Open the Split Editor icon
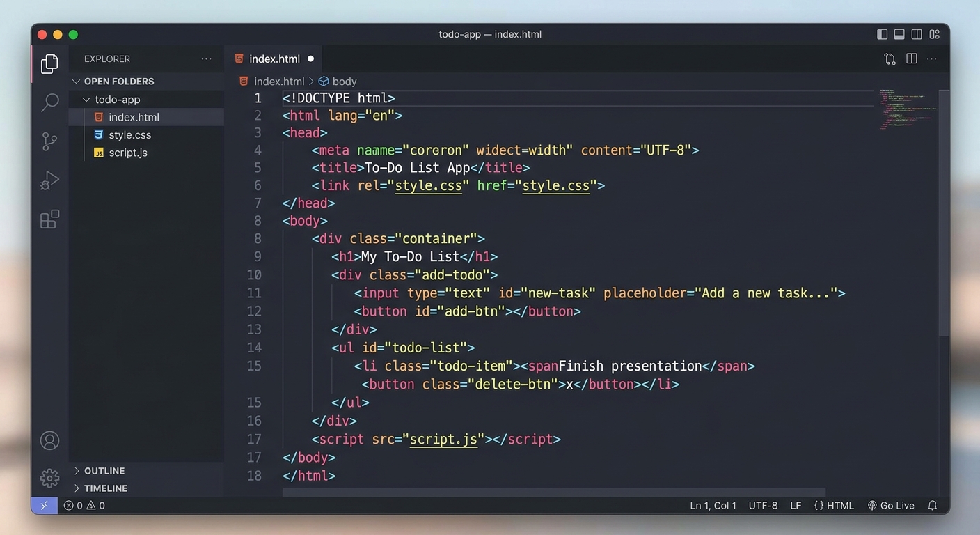980x535 pixels. coord(911,59)
